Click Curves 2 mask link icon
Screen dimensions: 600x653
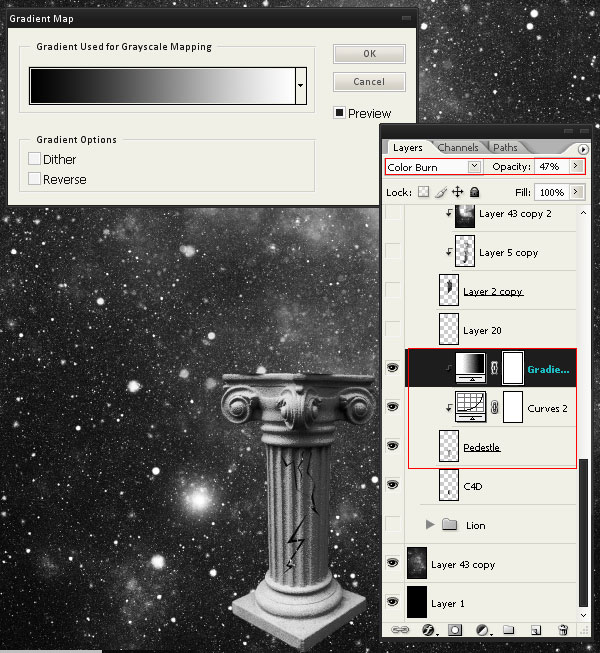(x=494, y=407)
